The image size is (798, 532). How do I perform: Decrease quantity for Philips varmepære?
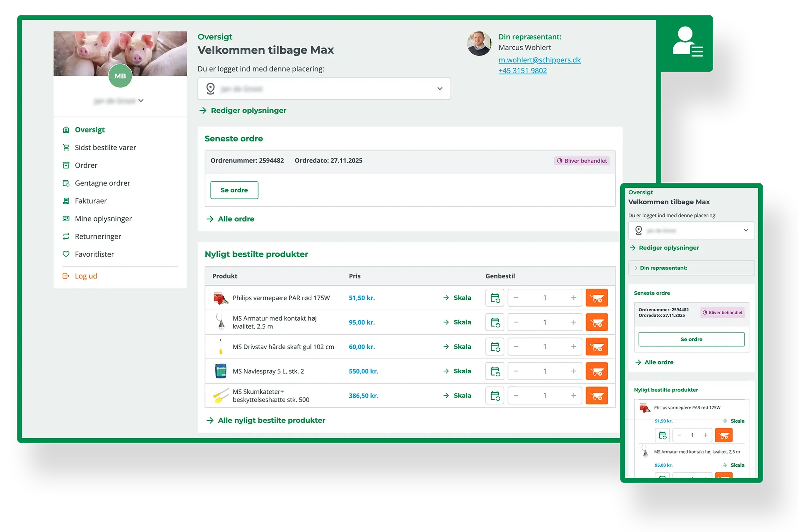(516, 298)
